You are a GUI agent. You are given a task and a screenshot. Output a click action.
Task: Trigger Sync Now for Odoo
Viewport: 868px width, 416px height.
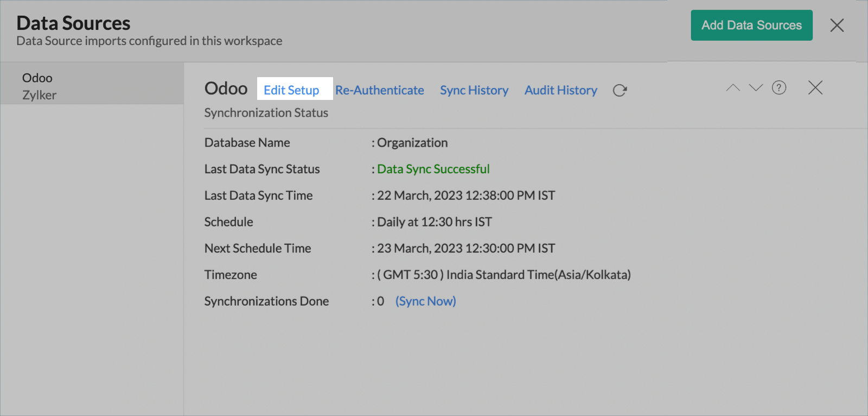tap(425, 301)
